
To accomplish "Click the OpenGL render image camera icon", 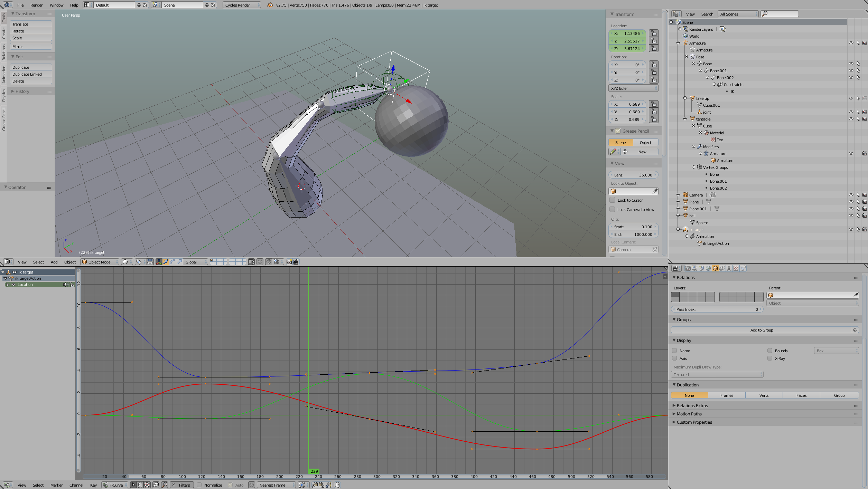I will [x=289, y=262].
